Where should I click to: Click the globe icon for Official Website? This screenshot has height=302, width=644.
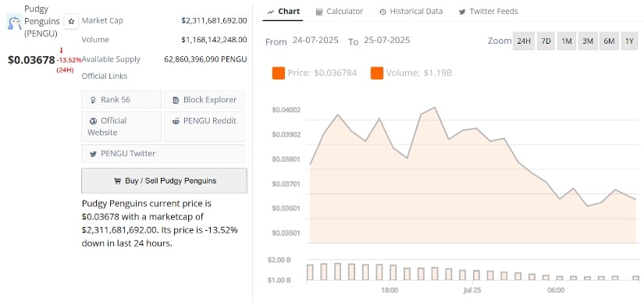(x=93, y=121)
